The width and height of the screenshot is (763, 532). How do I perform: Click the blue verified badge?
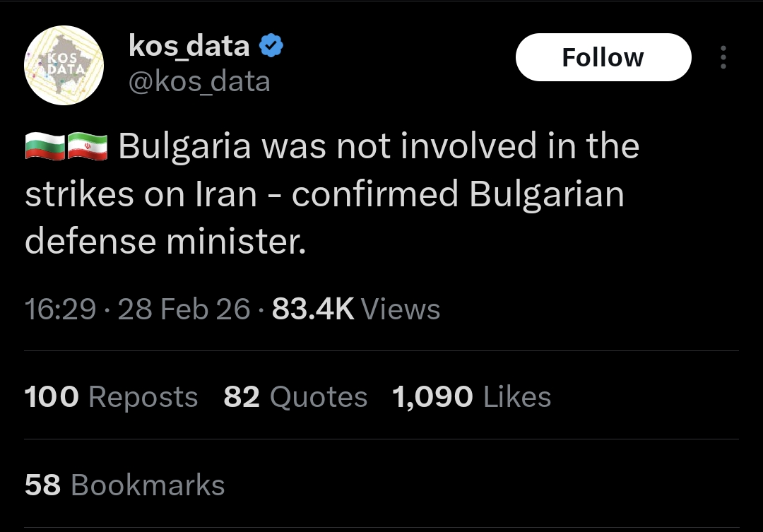click(x=271, y=47)
